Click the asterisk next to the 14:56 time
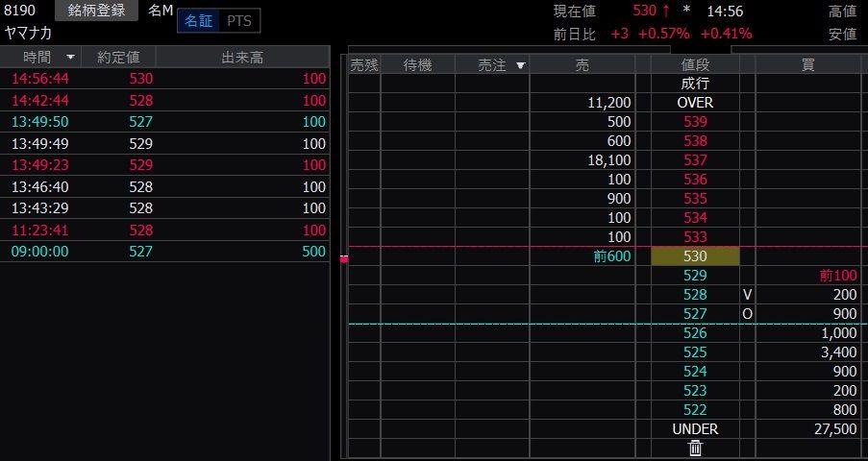Screen dimensions: 868x461 686,11
